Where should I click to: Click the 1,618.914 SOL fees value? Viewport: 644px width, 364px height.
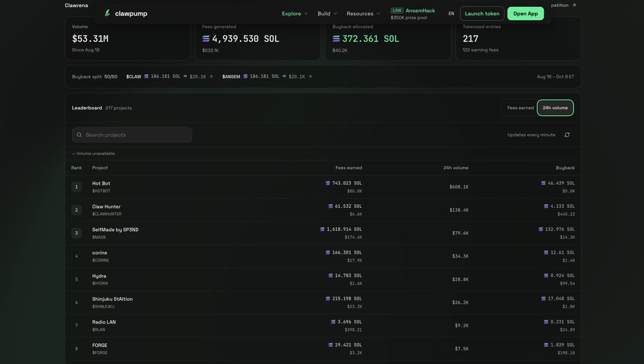pos(345,229)
